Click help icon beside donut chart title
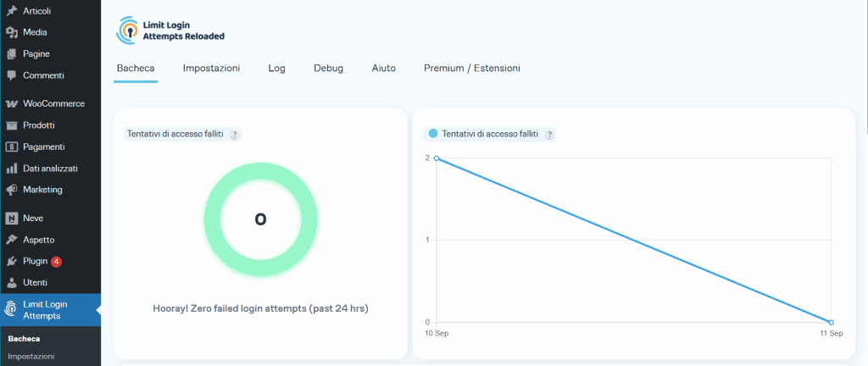This screenshot has width=868, height=366. (x=235, y=134)
